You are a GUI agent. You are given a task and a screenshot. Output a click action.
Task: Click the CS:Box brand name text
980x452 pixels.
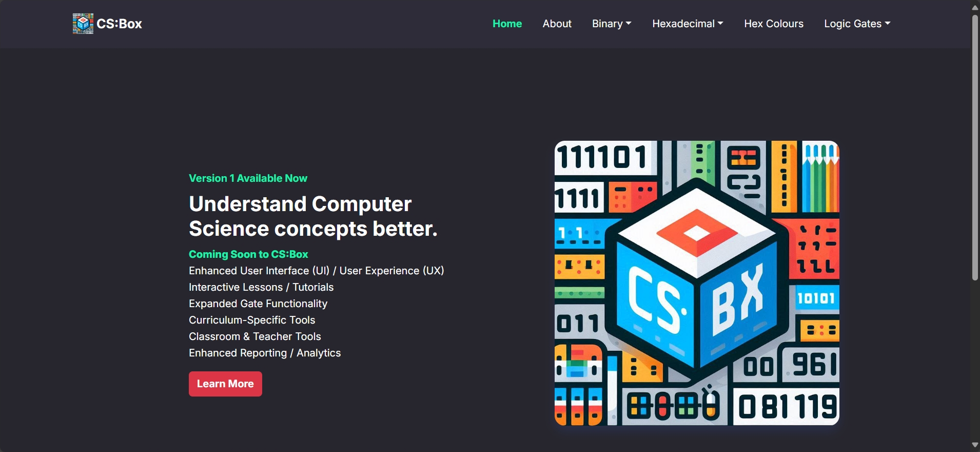coord(119,24)
